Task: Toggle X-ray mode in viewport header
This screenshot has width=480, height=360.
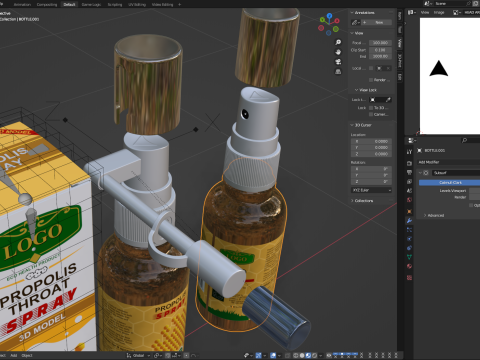Action: point(287,355)
